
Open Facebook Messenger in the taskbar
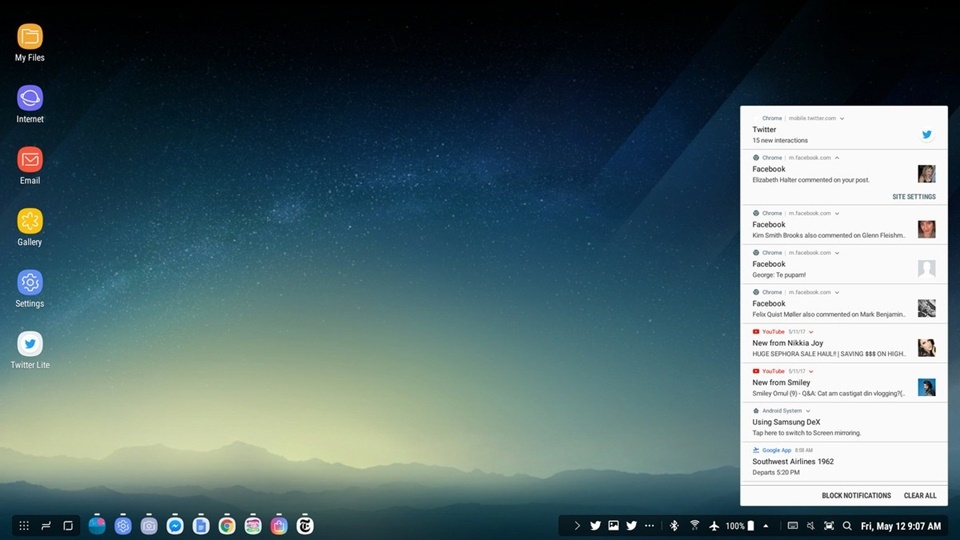pos(175,525)
